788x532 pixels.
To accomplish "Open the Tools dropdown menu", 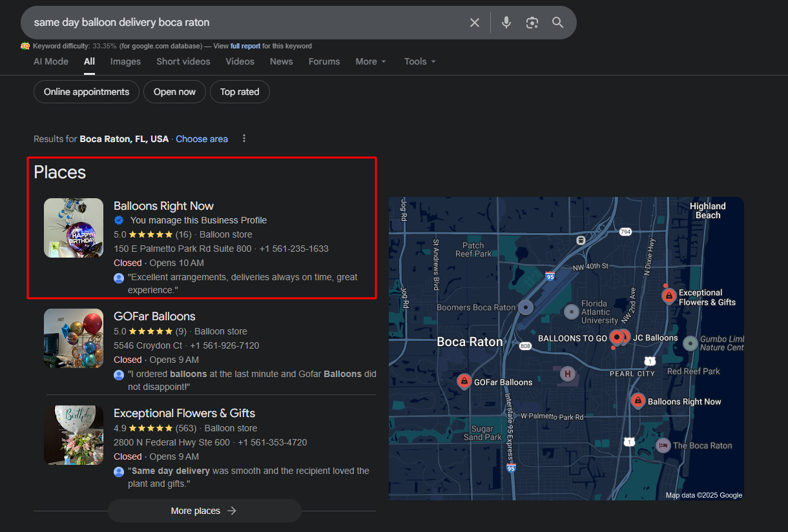I will [420, 61].
